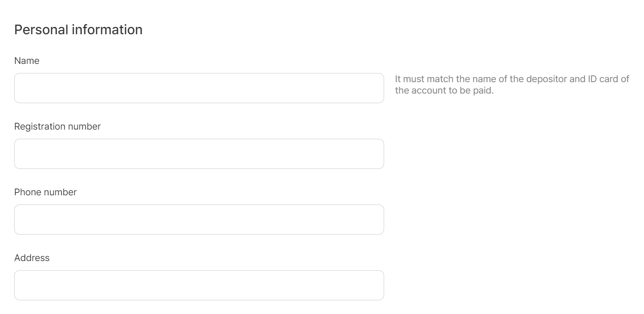Image resolution: width=644 pixels, height=314 pixels.
Task: Click the 'Registration number' label text
Action: point(58,126)
